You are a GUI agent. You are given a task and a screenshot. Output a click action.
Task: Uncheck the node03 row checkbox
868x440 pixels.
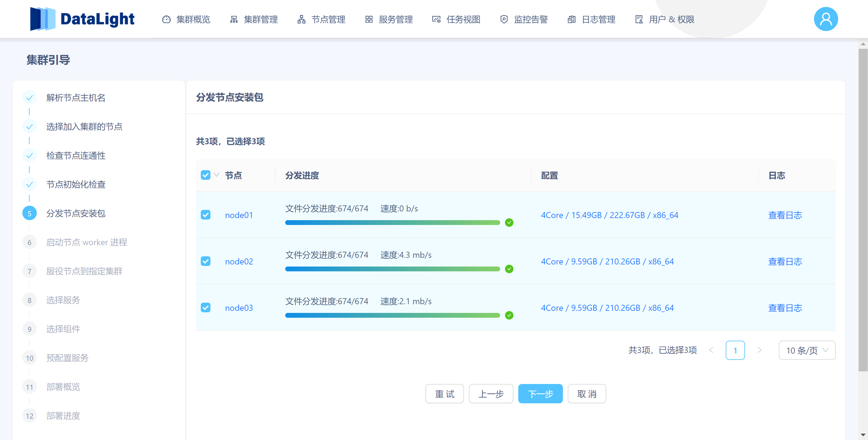click(x=206, y=308)
